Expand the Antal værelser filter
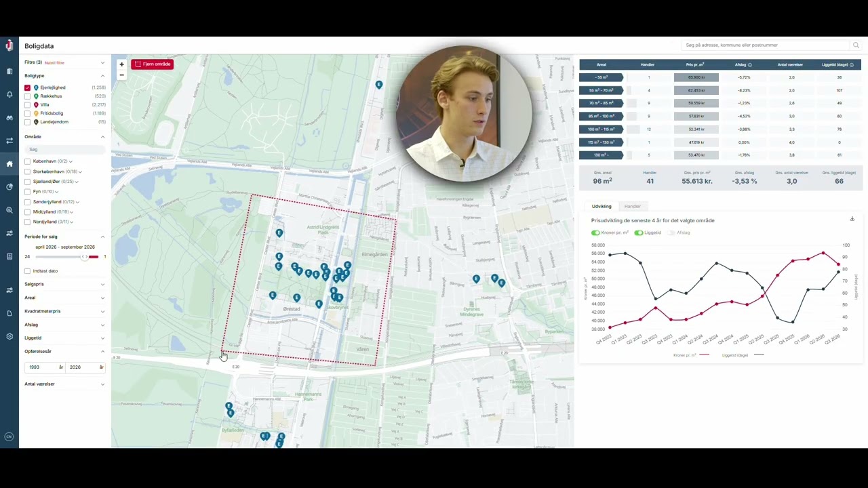The image size is (868, 488). pyautogui.click(x=64, y=384)
